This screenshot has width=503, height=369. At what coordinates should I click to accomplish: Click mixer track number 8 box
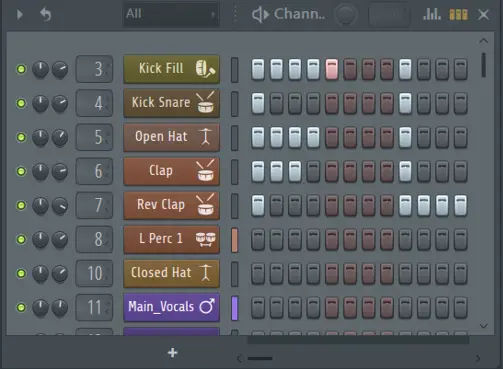94,239
